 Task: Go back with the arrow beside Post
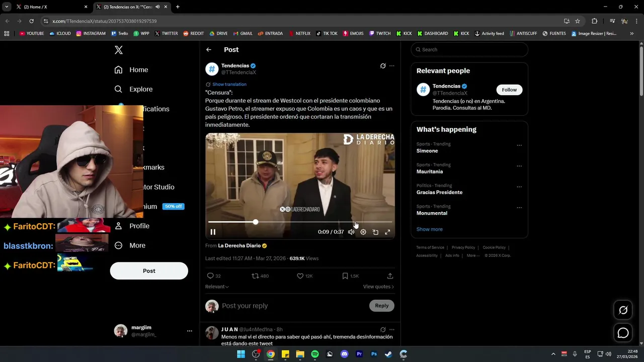[209, 50]
